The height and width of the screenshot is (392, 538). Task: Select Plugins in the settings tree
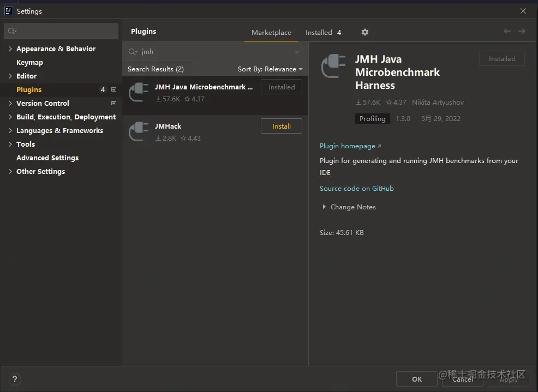coord(29,89)
